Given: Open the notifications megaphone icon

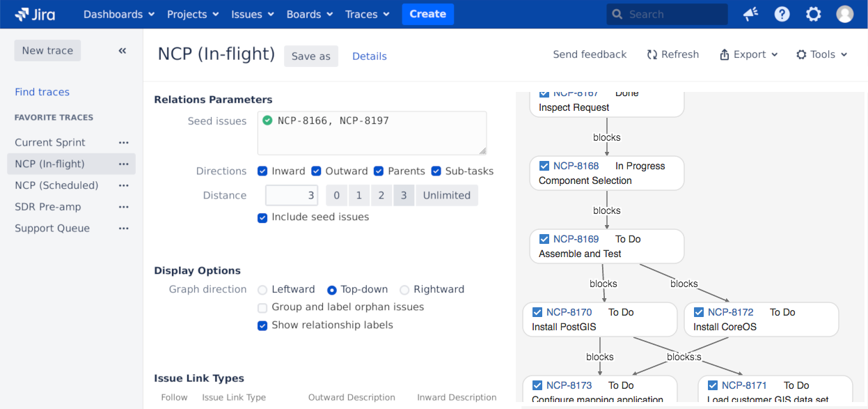Looking at the screenshot, I should [x=750, y=14].
